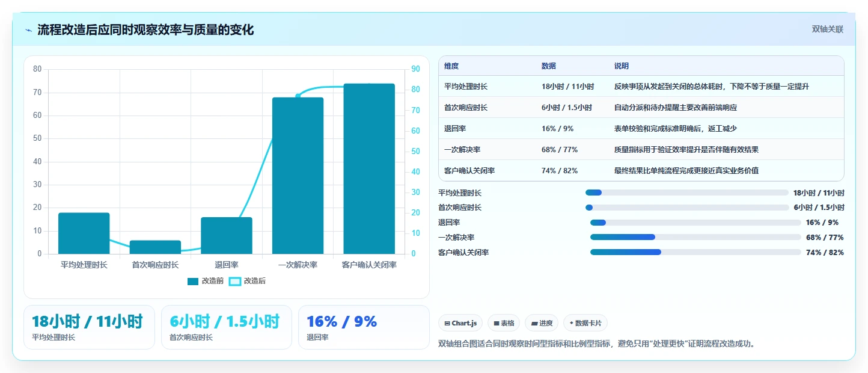Click description 表单校验和完成标准明确后，返工减少

pos(676,129)
